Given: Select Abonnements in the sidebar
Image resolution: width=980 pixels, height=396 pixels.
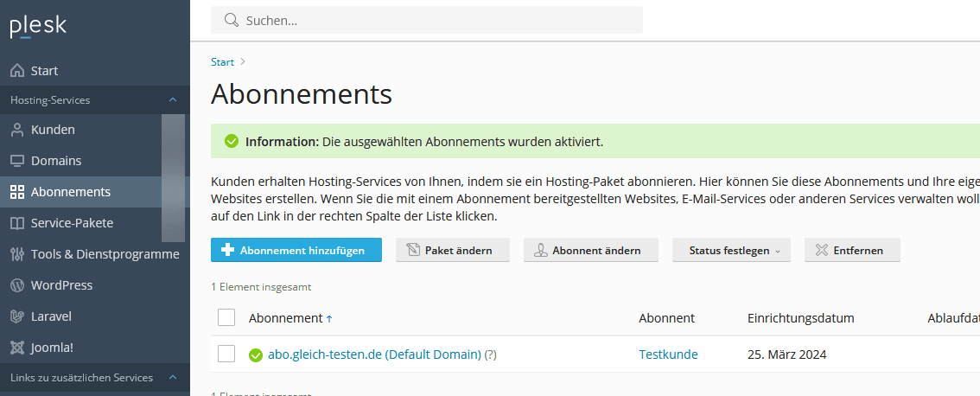Looking at the screenshot, I should coord(71,192).
